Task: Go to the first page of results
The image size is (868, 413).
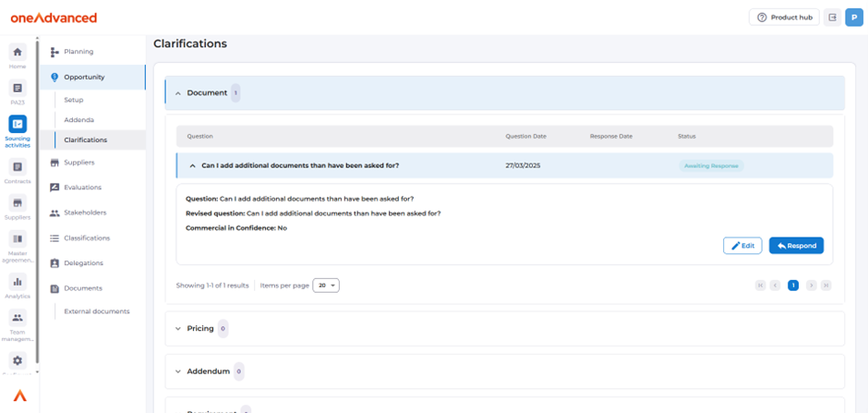Action: pos(760,285)
